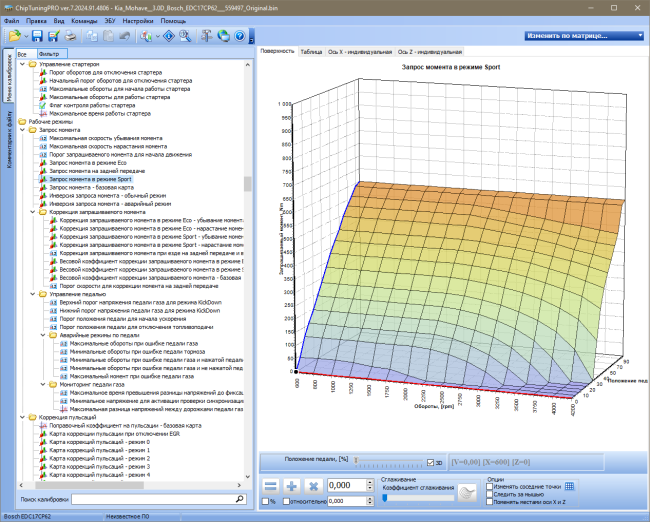Click the magnifier search icon in toolbar
Image resolution: width=650 pixels, height=522 pixels.
pos(185,36)
